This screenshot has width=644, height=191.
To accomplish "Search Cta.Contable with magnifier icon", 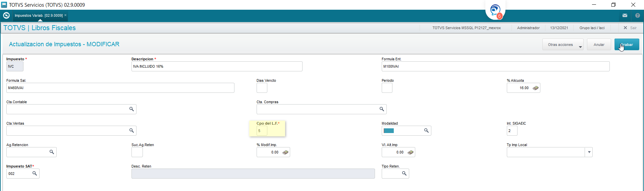I will (x=131, y=109).
